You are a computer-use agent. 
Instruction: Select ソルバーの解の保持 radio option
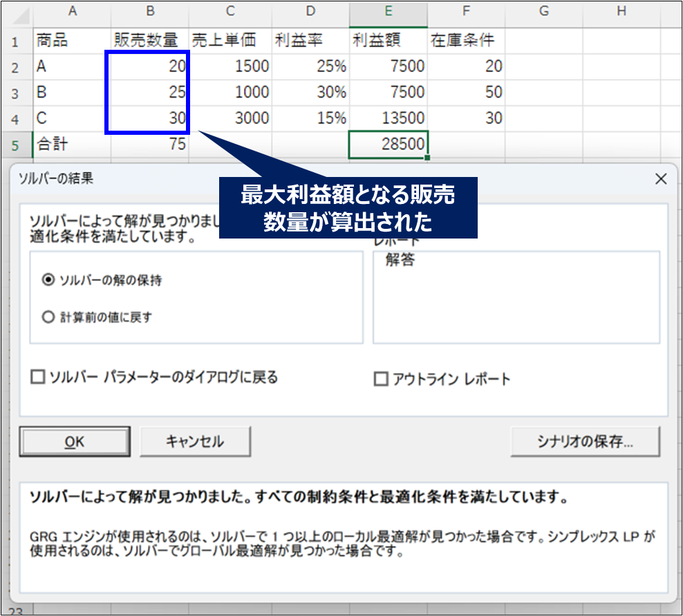click(x=48, y=280)
